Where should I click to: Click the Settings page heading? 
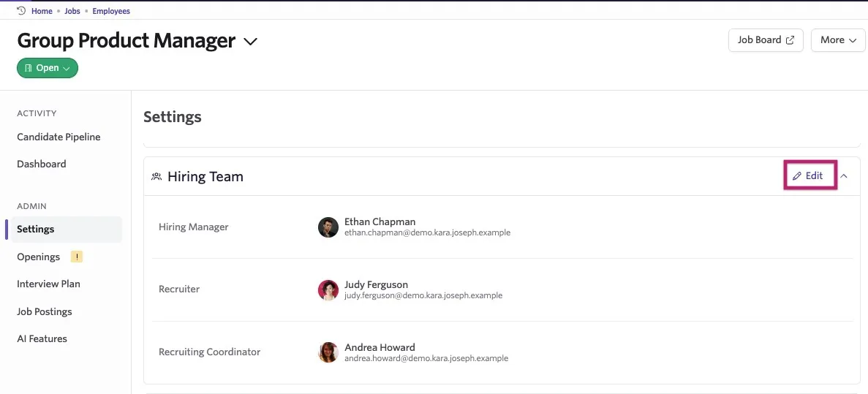click(173, 117)
